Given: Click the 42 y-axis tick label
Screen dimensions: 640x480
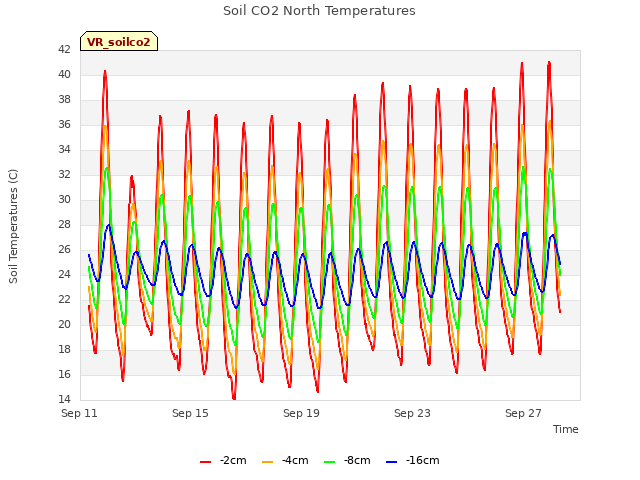Looking at the screenshot, I should (x=64, y=49).
